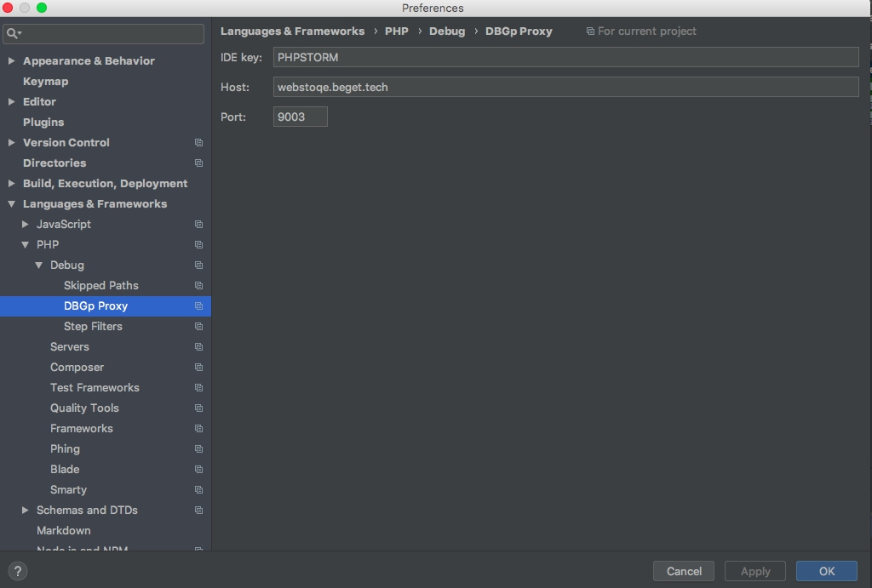The height and width of the screenshot is (588, 872).
Task: Click the project-level icon beside Directories
Action: click(198, 163)
